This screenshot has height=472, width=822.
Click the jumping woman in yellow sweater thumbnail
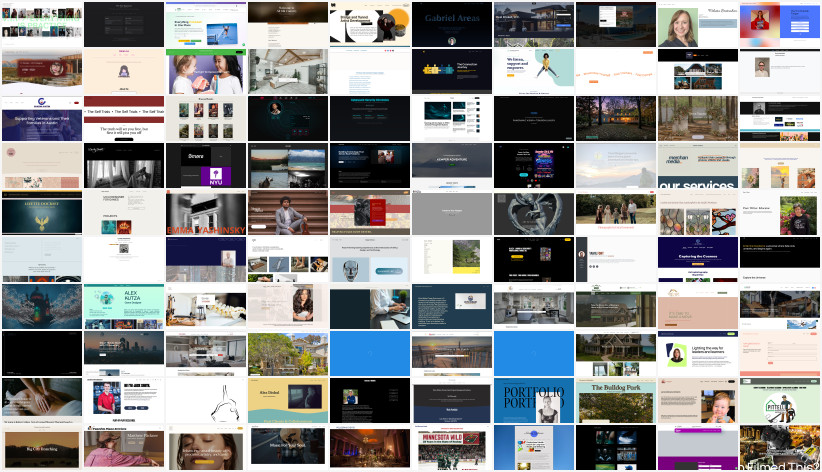534,71
